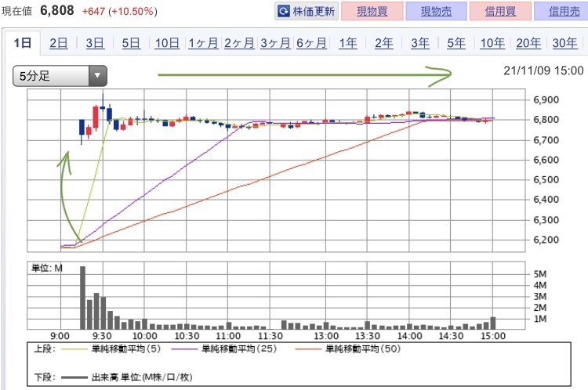Viewport: 588px width, 390px height.
Task: Switch to the 5日 chart range
Action: coord(131,43)
